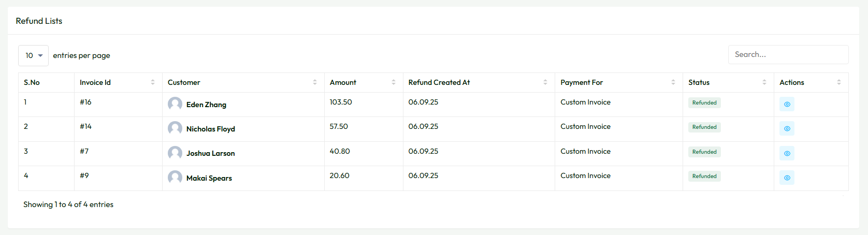Image resolution: width=868 pixels, height=235 pixels.
Task: View refund details for Makai Spears
Action: click(x=787, y=178)
